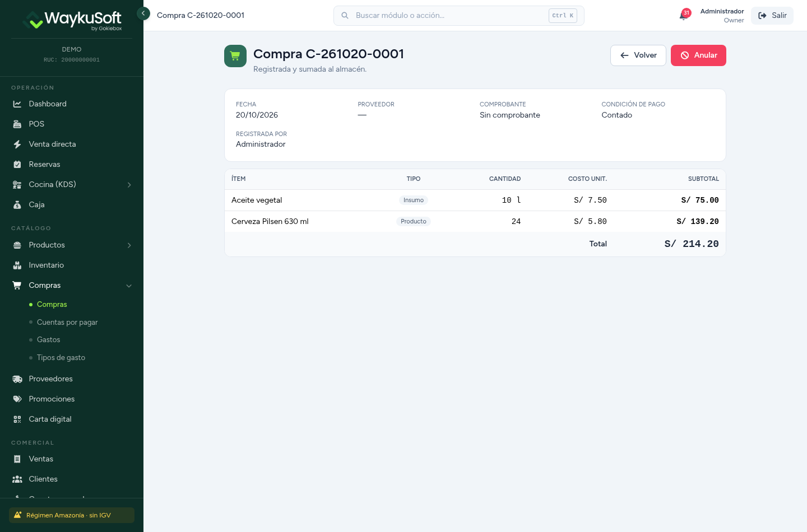807x532 pixels.
Task: Open the Compras submenu item
Action: (52, 305)
